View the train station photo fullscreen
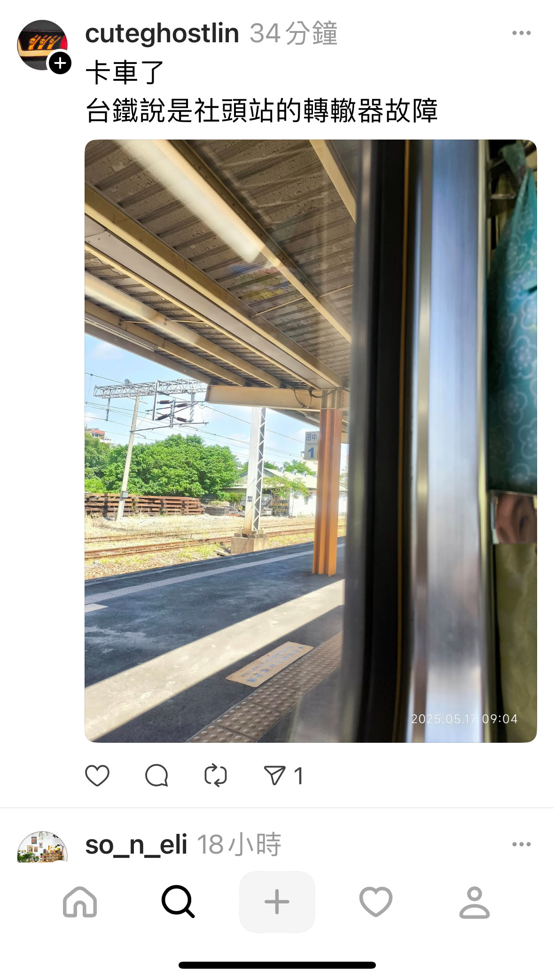Screen dimensions: 554x980 (311, 441)
